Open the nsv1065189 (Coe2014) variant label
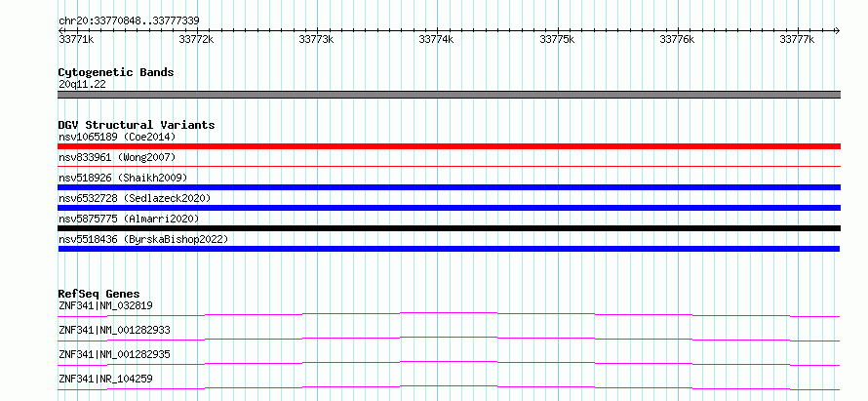 (117, 137)
